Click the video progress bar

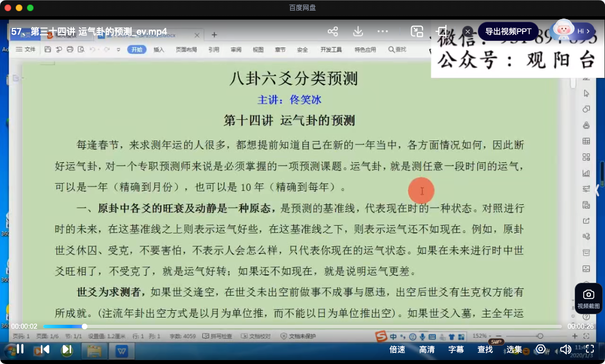302,326
